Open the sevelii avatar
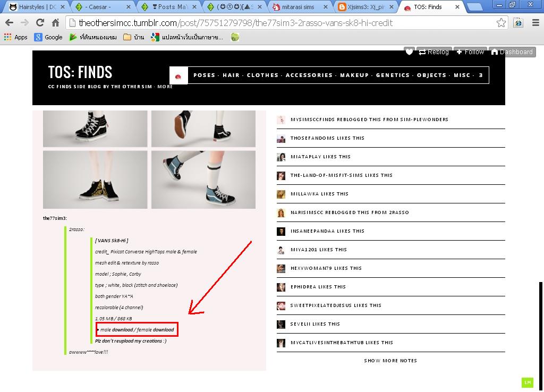 point(281,325)
